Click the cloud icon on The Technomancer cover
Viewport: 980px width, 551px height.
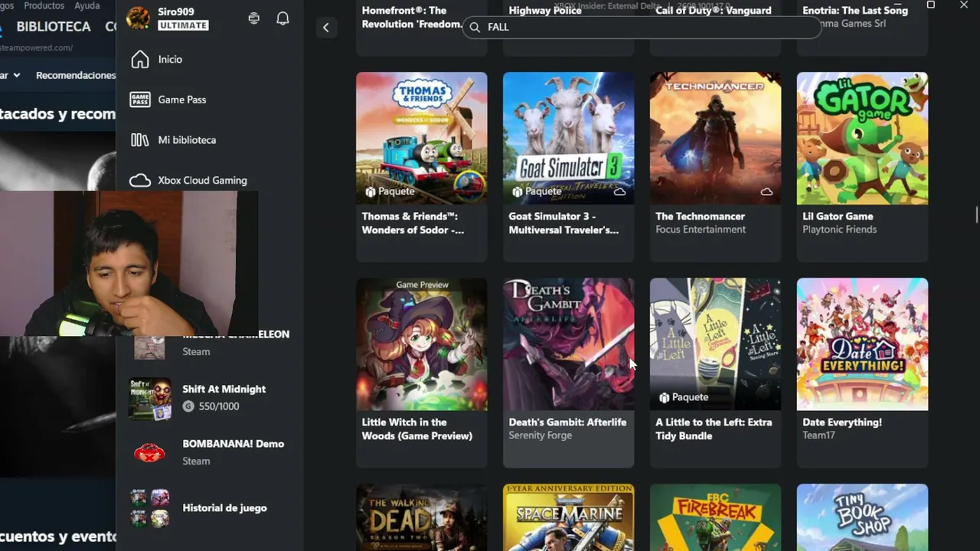766,192
